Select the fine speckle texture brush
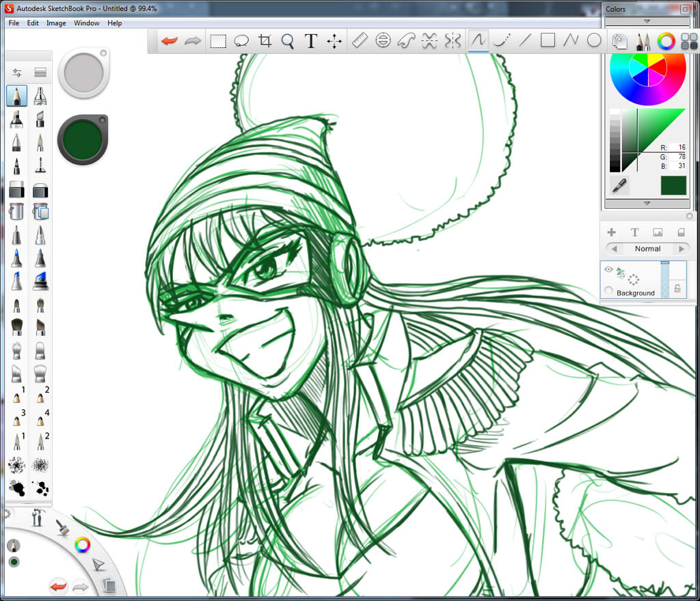The height and width of the screenshot is (601, 700). click(40, 466)
